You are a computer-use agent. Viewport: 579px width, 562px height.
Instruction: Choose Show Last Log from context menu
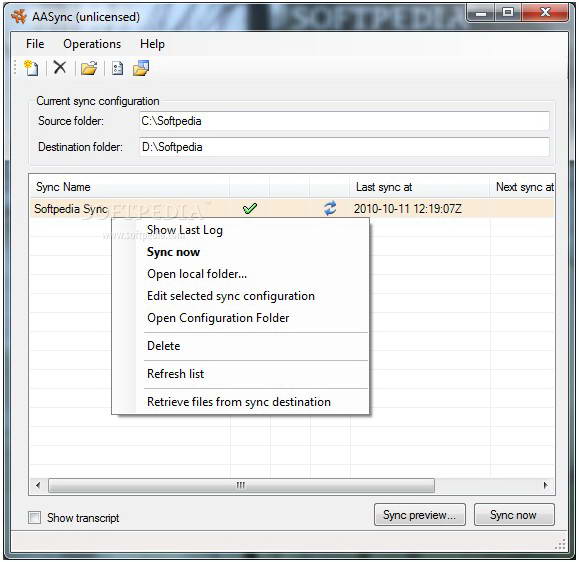click(240, 230)
